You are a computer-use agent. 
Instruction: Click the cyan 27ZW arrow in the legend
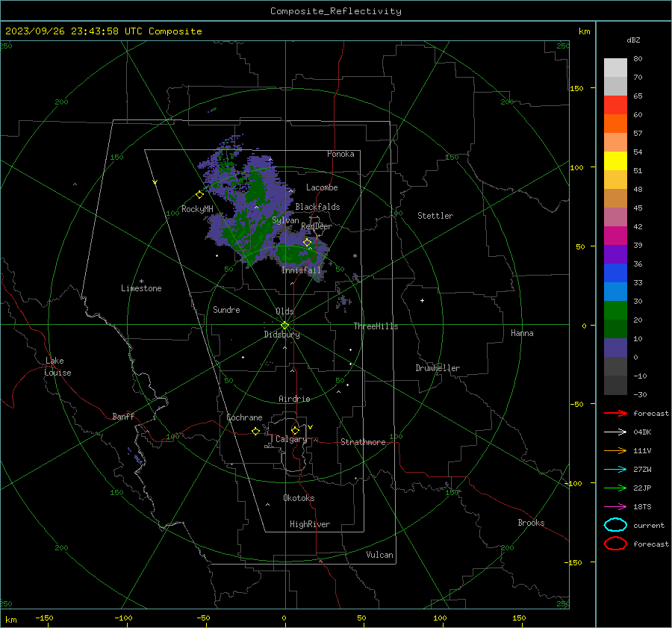coord(615,470)
